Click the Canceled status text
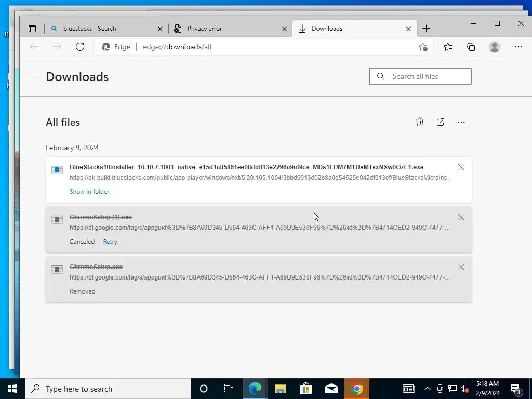 click(82, 242)
